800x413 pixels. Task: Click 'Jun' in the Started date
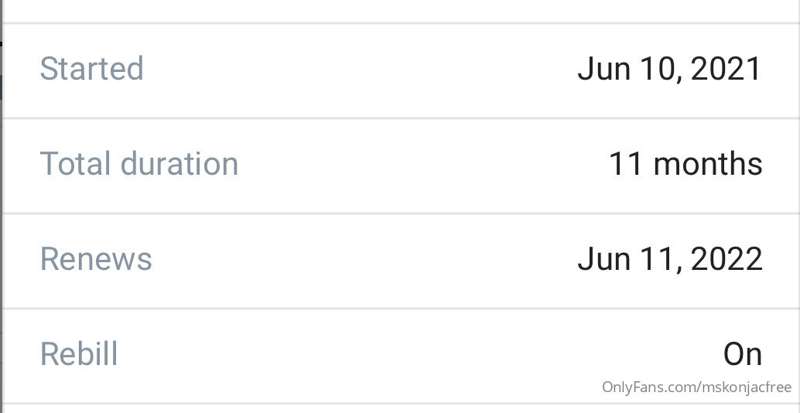[598, 69]
